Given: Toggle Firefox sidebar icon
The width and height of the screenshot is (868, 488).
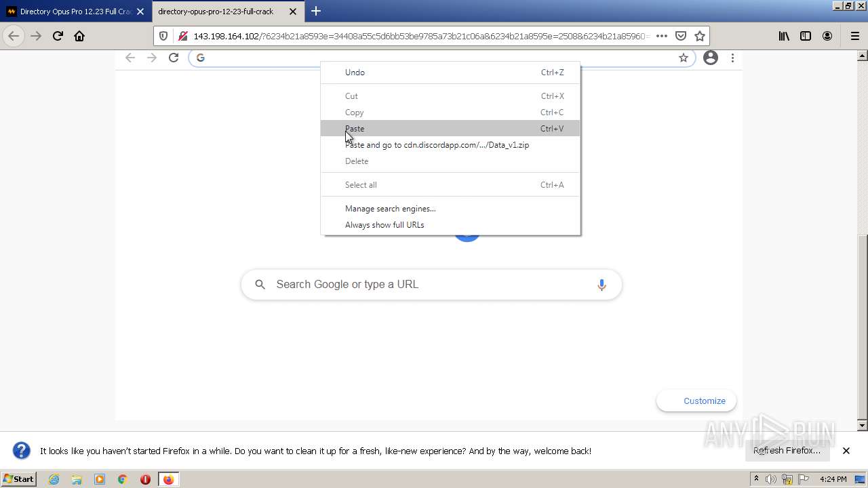Looking at the screenshot, I should coord(806,36).
